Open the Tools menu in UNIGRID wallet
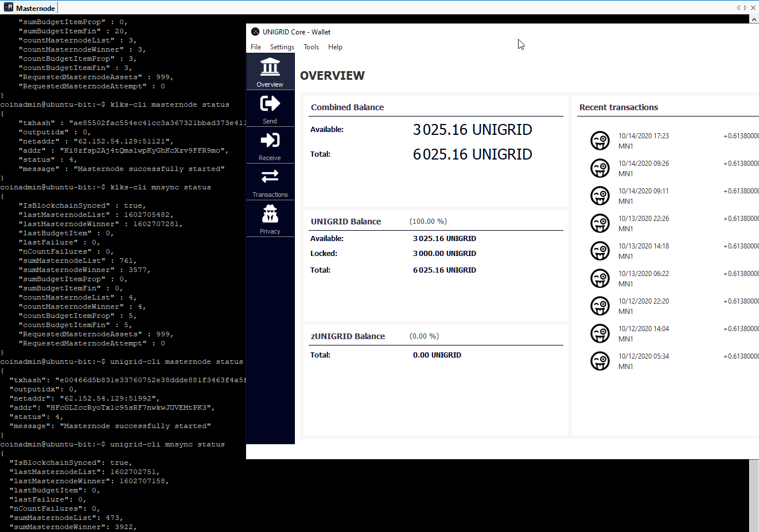759x532 pixels. pos(312,47)
